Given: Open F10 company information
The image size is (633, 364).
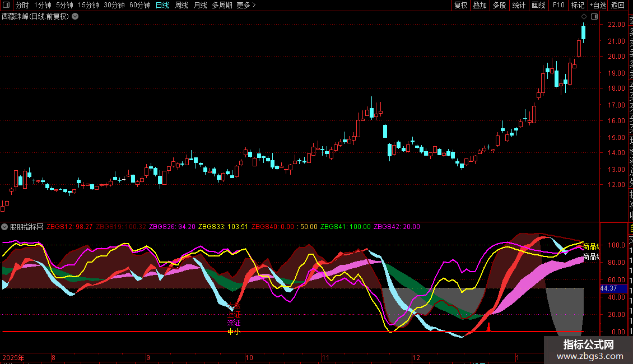Looking at the screenshot, I should (x=558, y=5).
